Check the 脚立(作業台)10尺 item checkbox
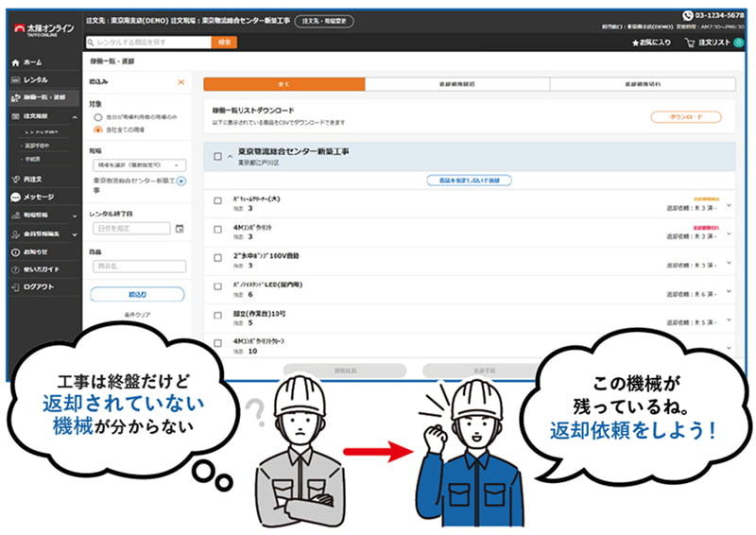The image size is (756, 535). click(x=217, y=317)
